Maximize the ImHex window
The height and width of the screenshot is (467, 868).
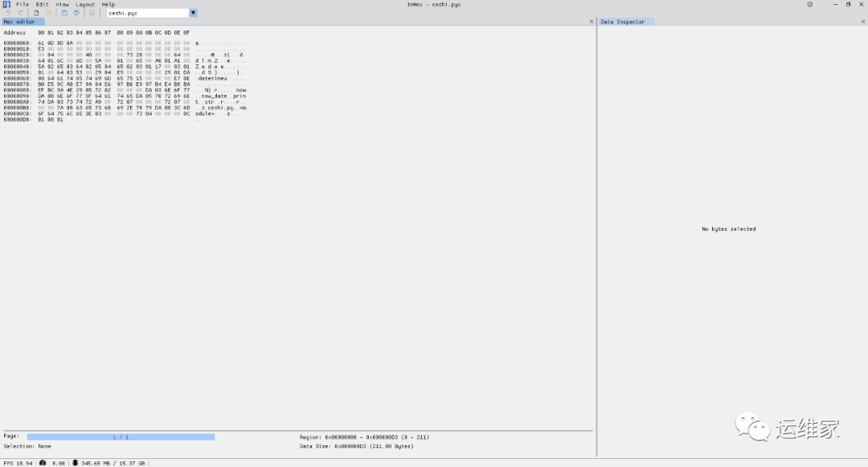coord(848,5)
